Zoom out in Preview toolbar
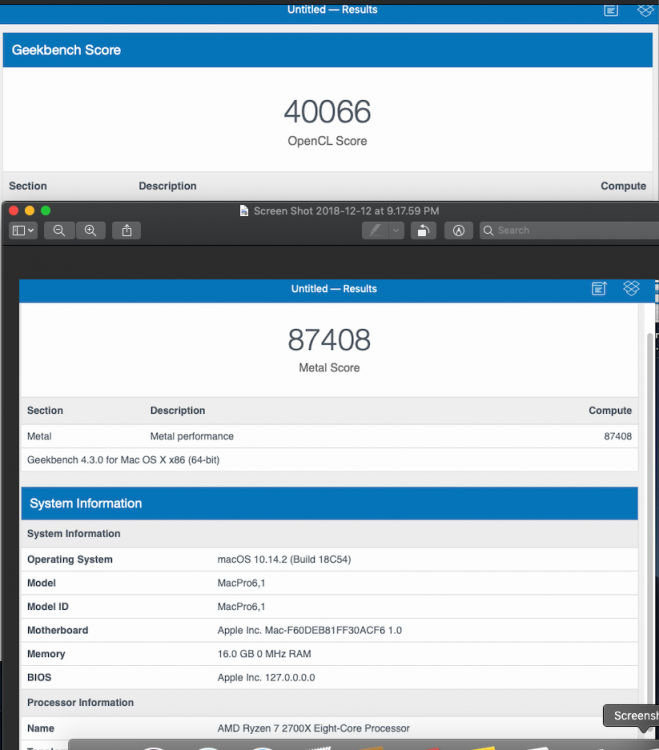 (x=59, y=231)
